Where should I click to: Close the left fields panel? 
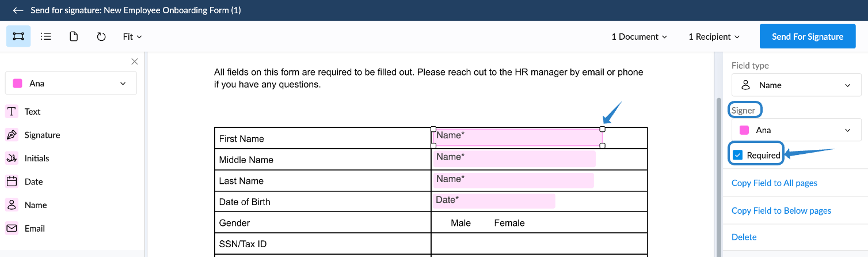(135, 62)
